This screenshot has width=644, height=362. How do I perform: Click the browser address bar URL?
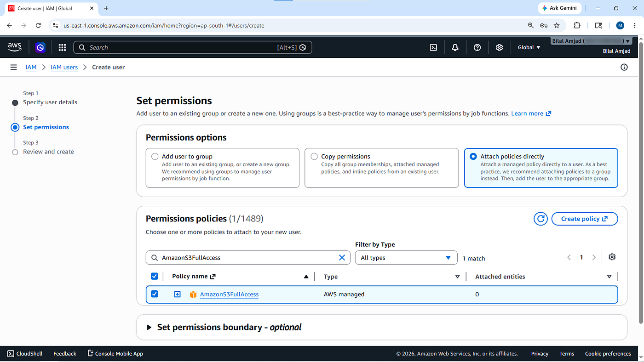(164, 26)
